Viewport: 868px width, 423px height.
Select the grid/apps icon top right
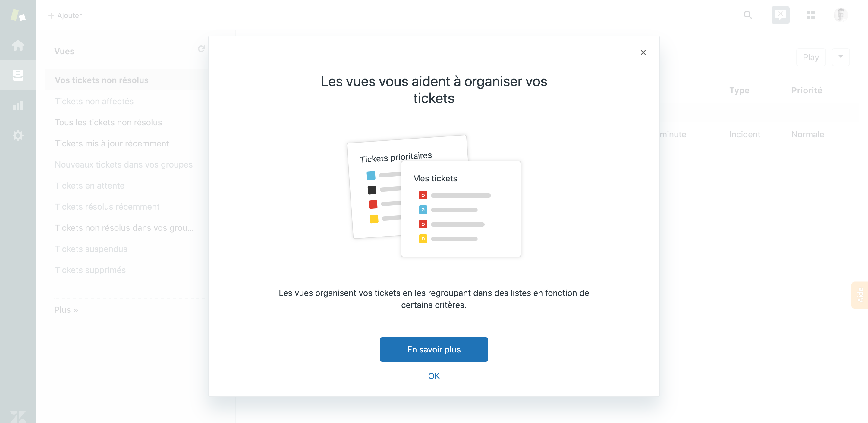click(x=810, y=15)
